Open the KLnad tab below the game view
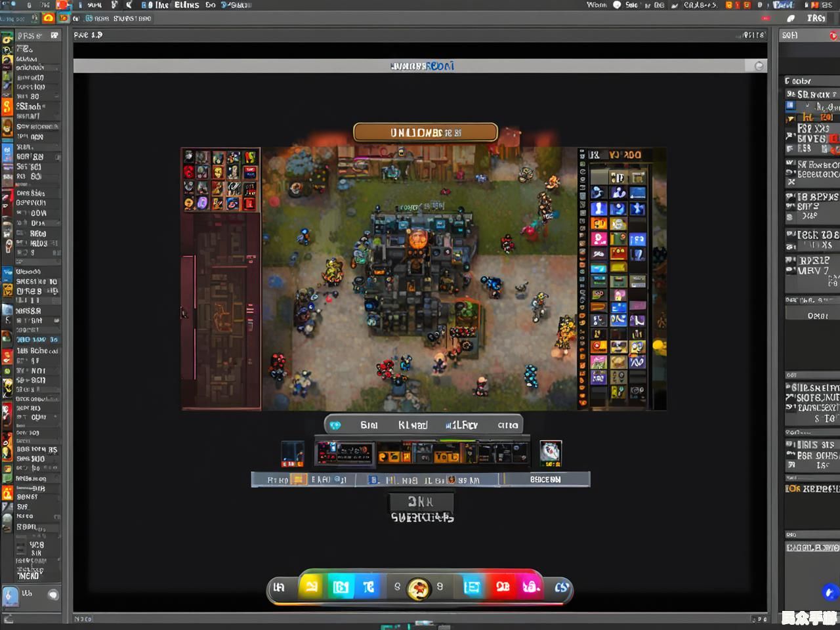The image size is (840, 630). 412,425
